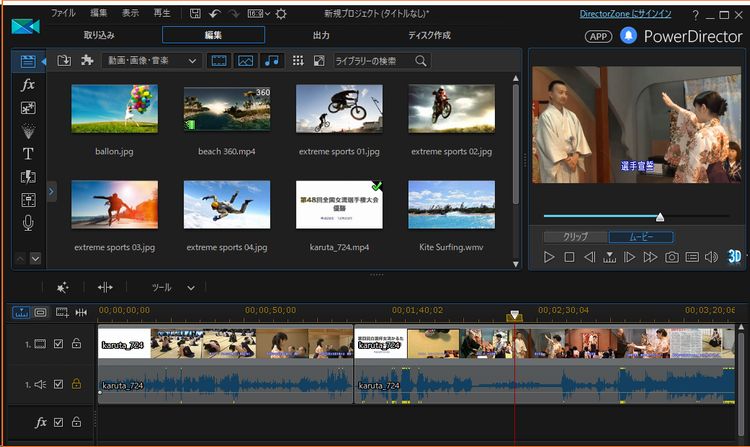The height and width of the screenshot is (447, 750).
Task: Click the library window expand icon
Action: pyautogui.click(x=319, y=61)
